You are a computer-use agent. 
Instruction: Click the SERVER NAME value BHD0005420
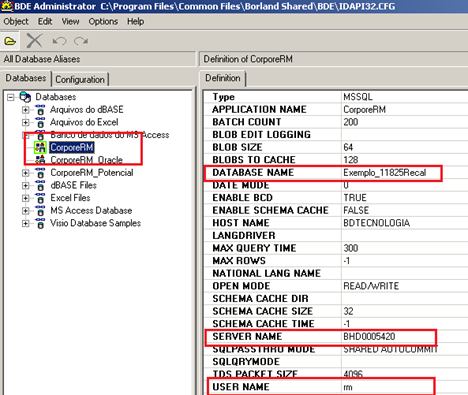click(369, 336)
